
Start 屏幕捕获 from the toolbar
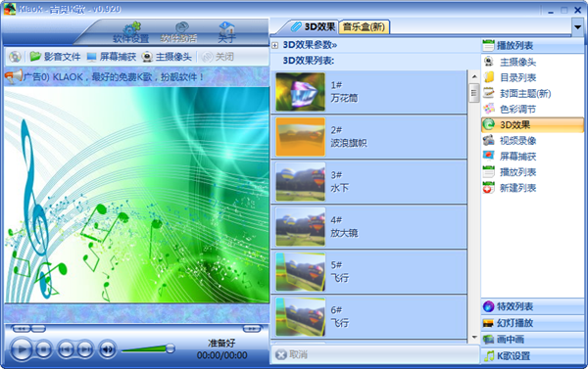111,57
